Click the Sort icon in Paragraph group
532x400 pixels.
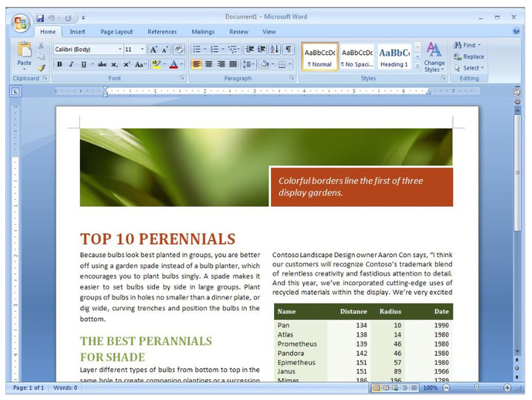[274, 50]
